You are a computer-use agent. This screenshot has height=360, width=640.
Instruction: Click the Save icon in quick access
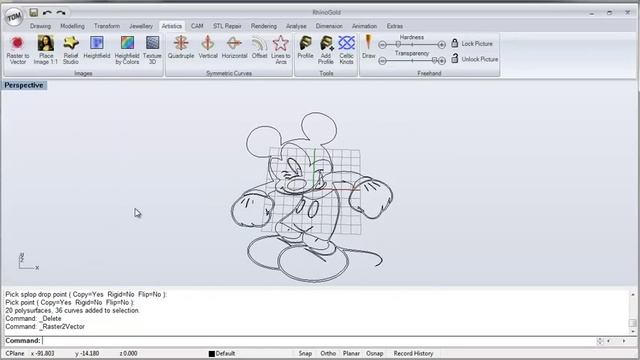[33, 13]
